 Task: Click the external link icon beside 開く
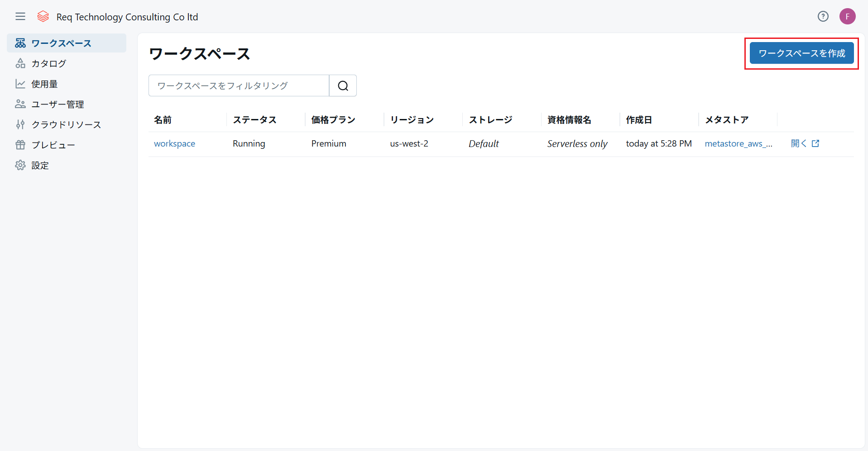pos(815,143)
